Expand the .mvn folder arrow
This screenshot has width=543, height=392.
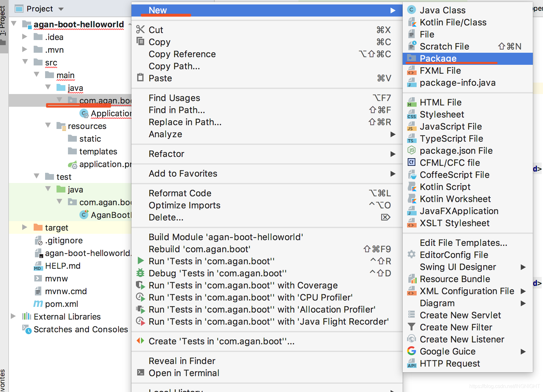click(25, 50)
